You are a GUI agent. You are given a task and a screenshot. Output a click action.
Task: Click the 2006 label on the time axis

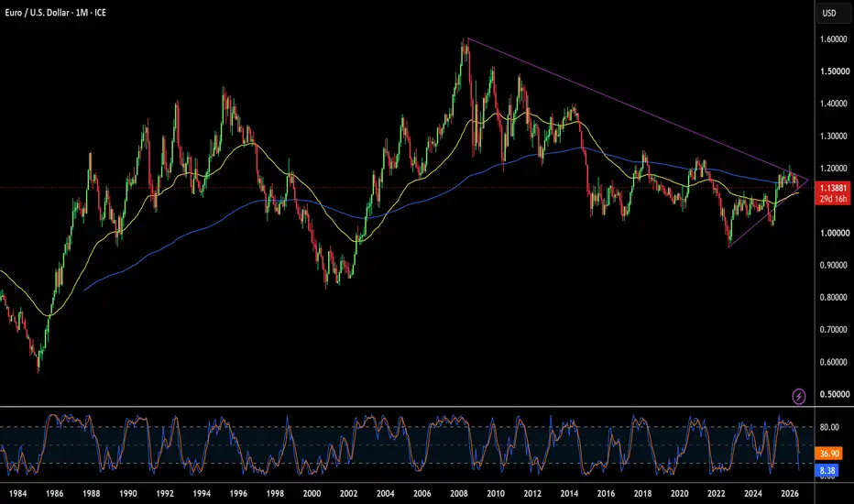tap(422, 494)
